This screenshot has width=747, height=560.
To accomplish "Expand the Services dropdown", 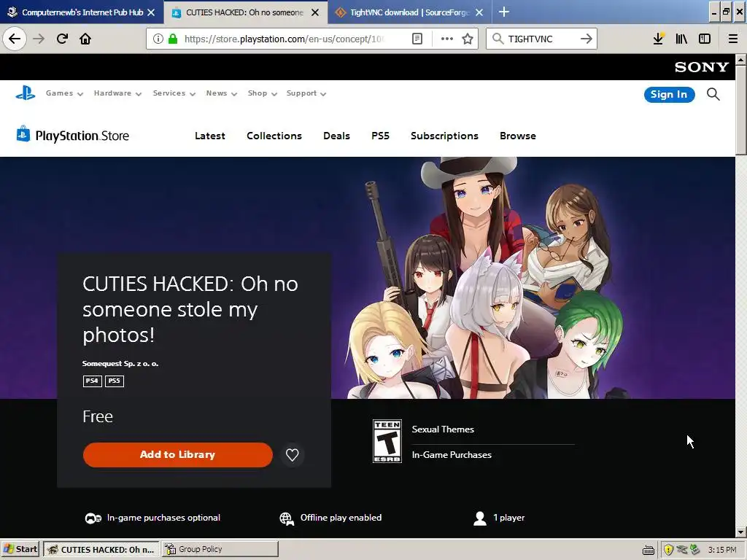I will coord(174,93).
